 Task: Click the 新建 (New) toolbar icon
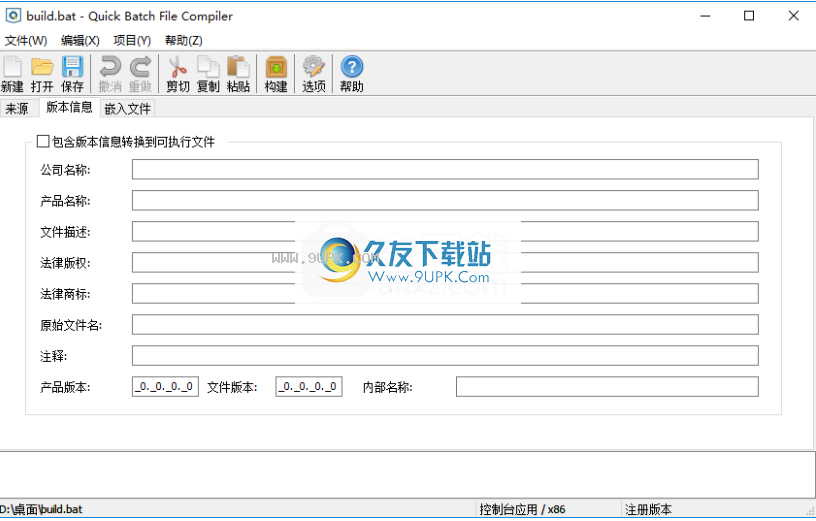click(x=12, y=74)
